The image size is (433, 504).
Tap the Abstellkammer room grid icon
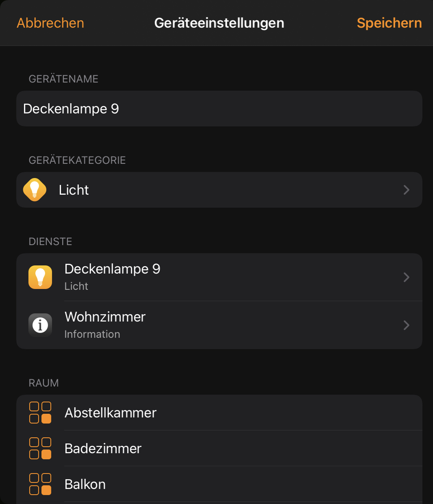(x=40, y=413)
